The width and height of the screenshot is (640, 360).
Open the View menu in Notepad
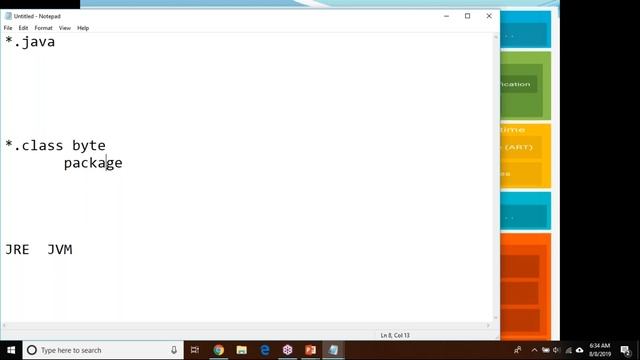point(64,28)
